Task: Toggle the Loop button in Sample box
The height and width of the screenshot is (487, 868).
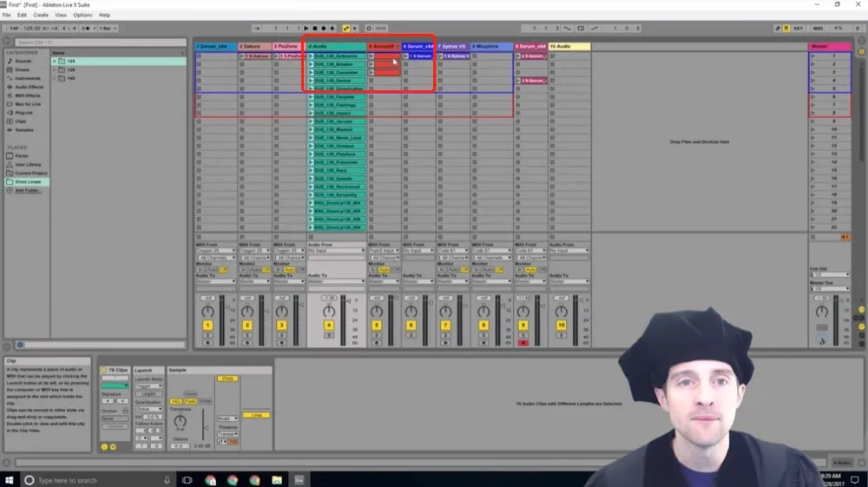Action: click(x=256, y=415)
